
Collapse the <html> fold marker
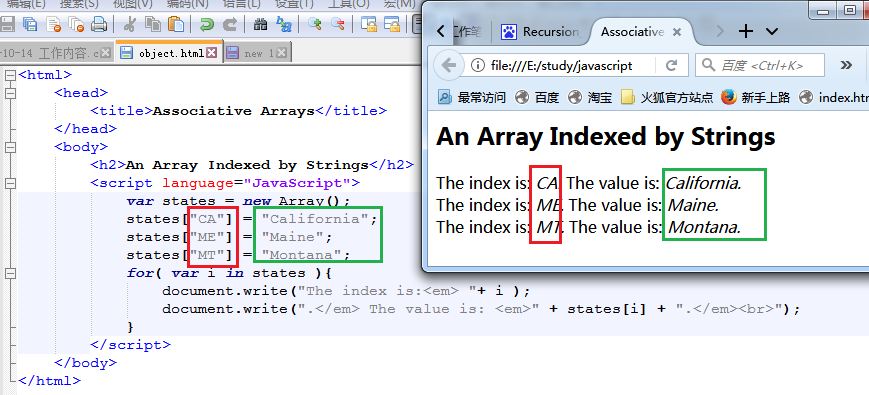[x=9, y=75]
